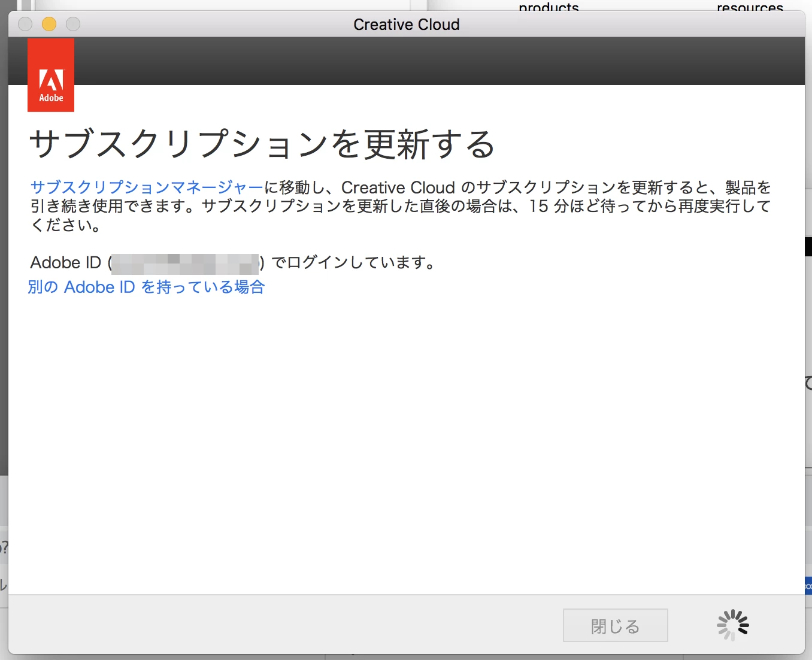Click the gray zoom window button
812x660 pixels.
[x=73, y=24]
